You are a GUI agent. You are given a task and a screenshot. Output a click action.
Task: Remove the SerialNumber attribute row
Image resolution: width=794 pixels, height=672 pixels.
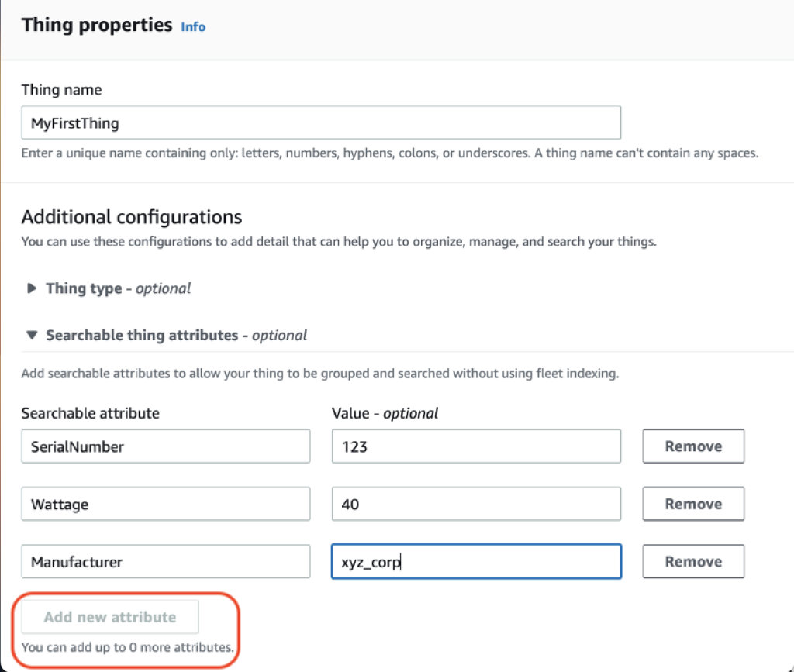[x=692, y=446]
